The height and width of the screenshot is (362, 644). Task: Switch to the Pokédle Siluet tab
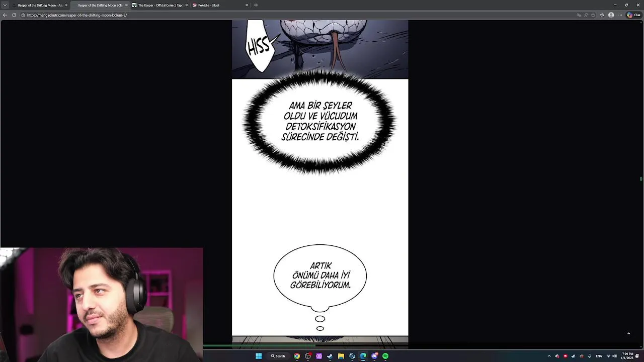220,5
